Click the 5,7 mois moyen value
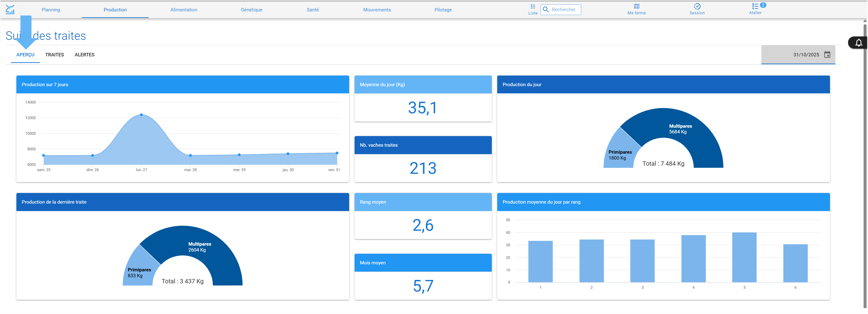The width and height of the screenshot is (868, 314). [423, 286]
